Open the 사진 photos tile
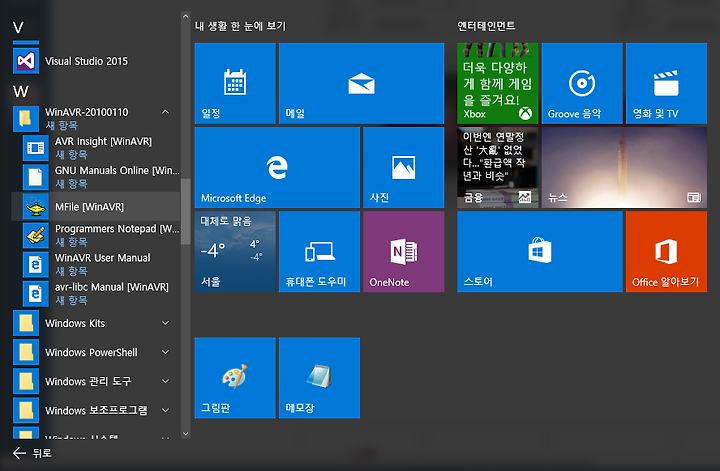The image size is (720, 471). pyautogui.click(x=404, y=168)
